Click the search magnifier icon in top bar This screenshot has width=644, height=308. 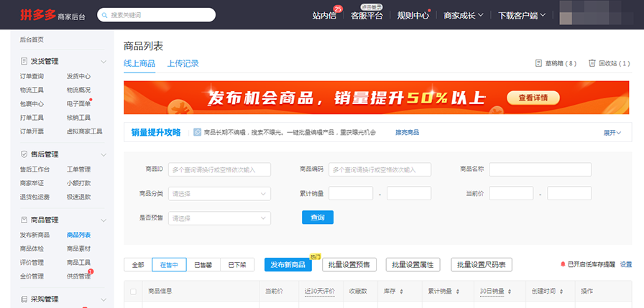pos(104,15)
